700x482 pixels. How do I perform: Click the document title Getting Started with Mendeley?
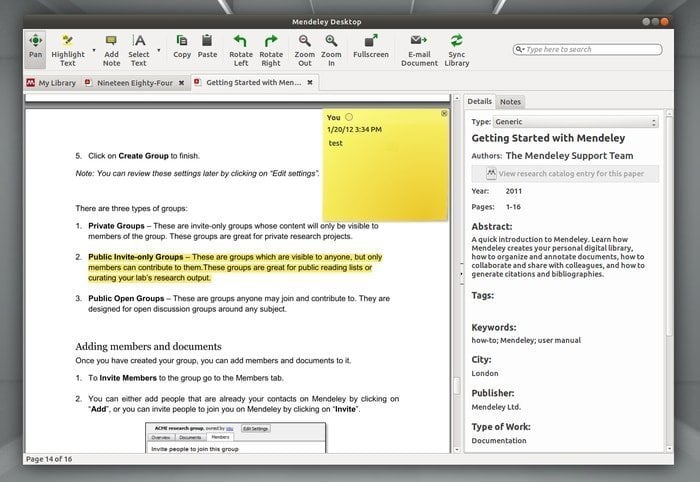548,138
